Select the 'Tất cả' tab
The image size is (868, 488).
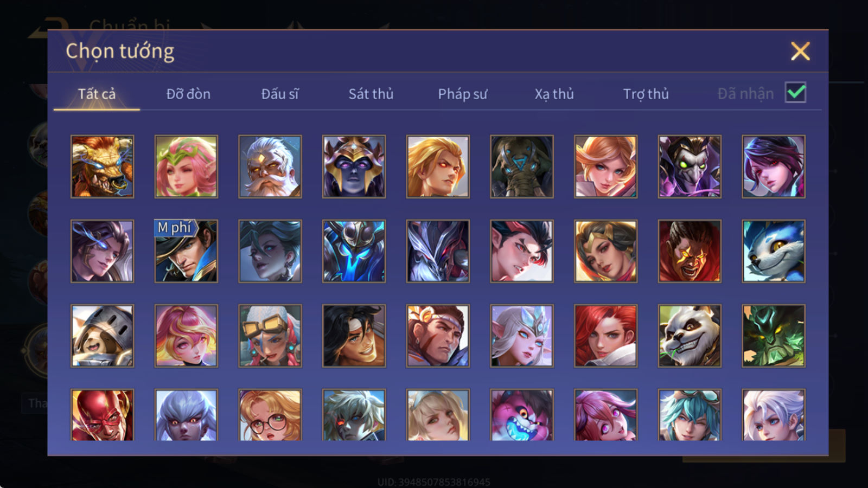pyautogui.click(x=97, y=94)
